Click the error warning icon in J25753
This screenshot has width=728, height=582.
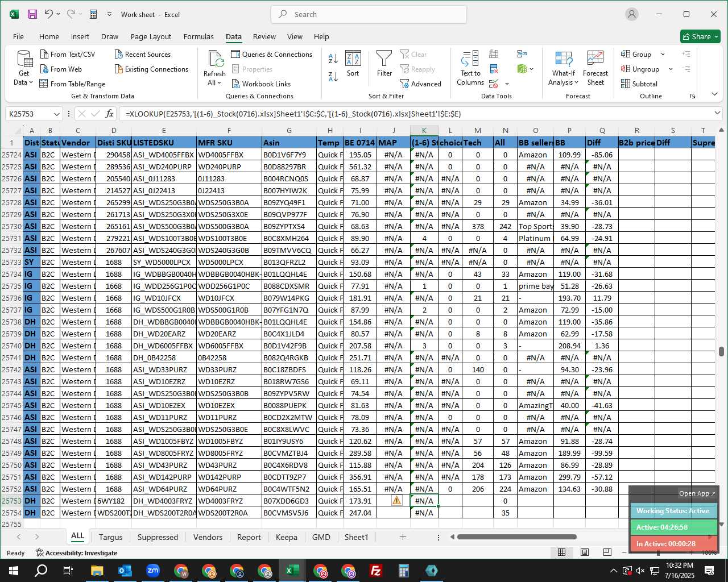(x=397, y=500)
